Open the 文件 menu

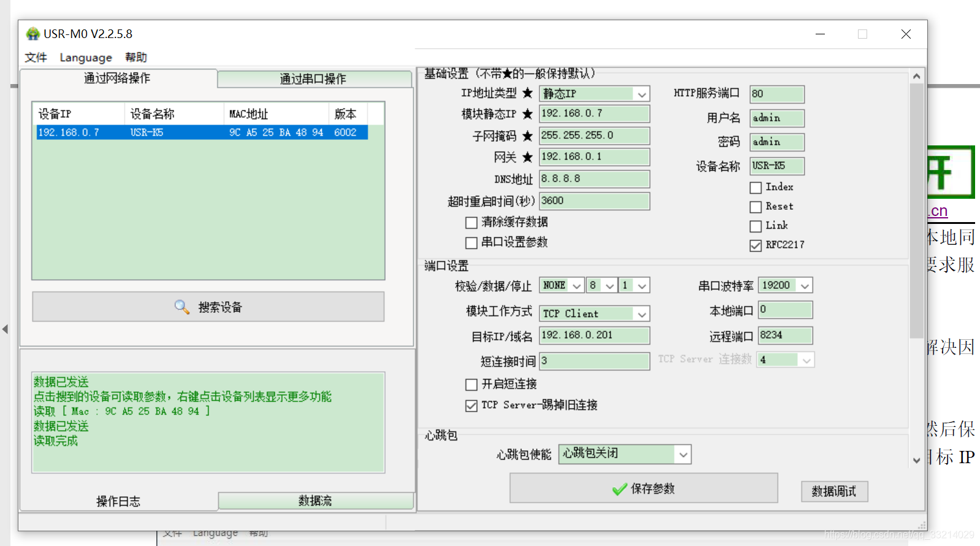coord(36,57)
